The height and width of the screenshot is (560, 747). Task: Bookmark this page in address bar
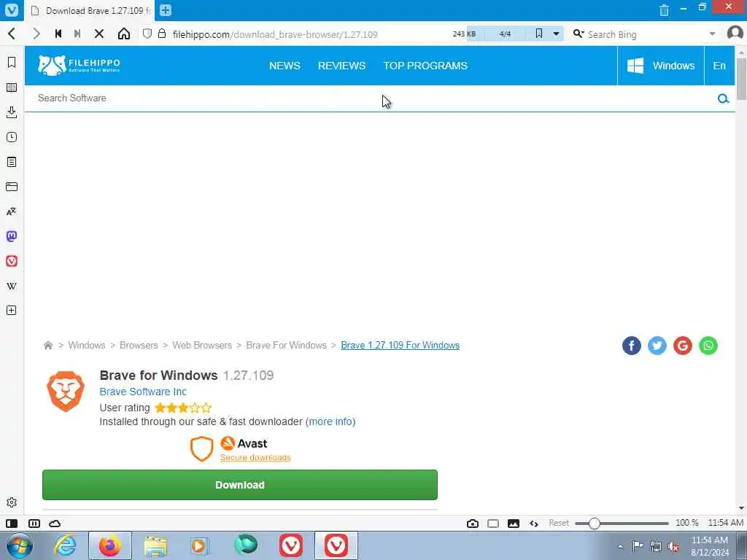pyautogui.click(x=539, y=34)
